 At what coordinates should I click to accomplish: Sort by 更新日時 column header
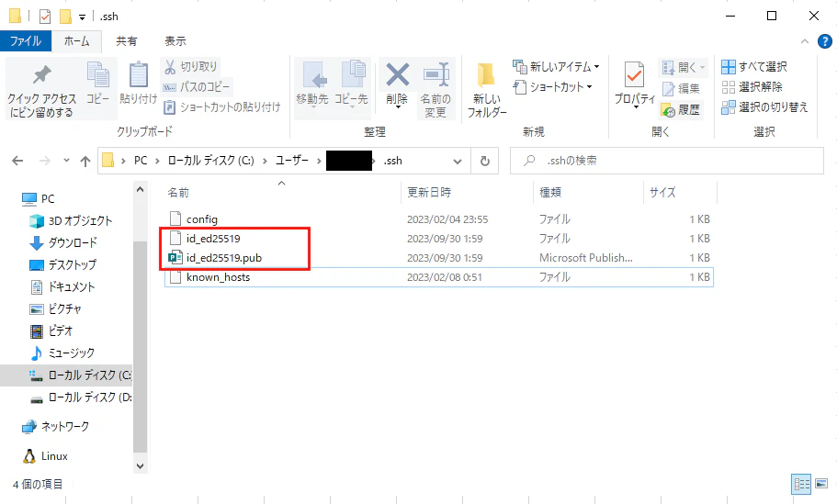point(467,193)
